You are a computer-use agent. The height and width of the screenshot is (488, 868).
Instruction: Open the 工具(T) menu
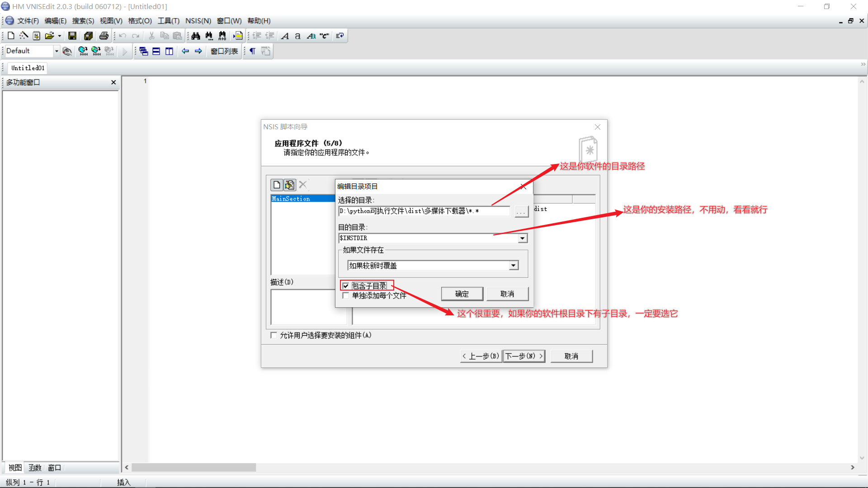169,21
